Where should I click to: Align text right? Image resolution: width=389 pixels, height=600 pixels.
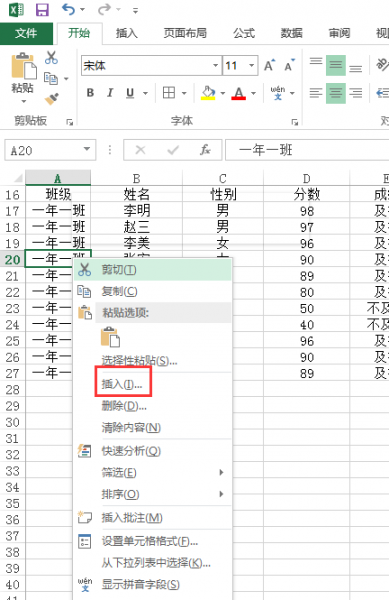[356, 93]
